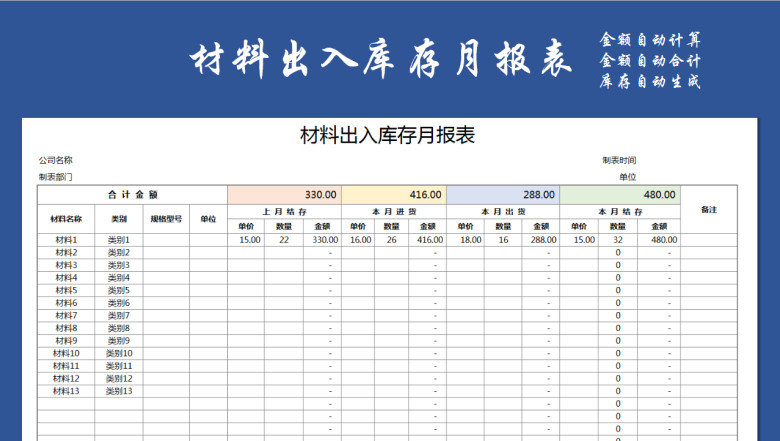
Task: Select the 类别5 cell
Action: 119,290
